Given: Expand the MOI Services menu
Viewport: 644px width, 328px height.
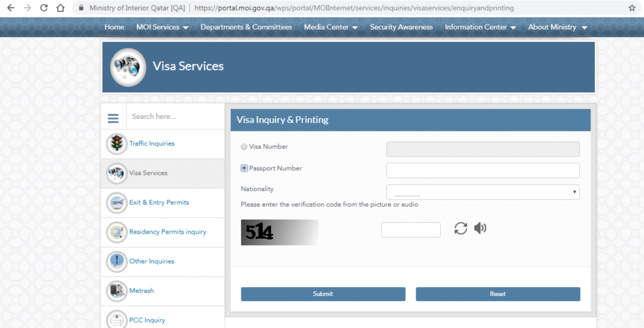Looking at the screenshot, I should click(162, 27).
